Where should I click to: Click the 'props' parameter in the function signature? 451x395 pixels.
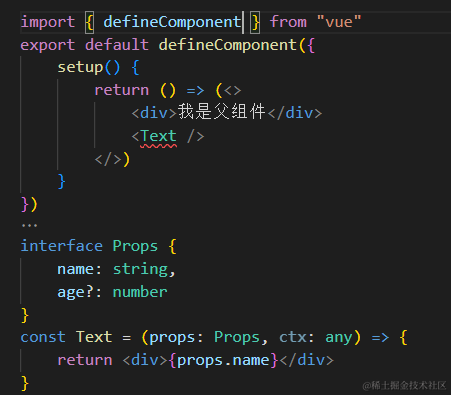point(172,338)
